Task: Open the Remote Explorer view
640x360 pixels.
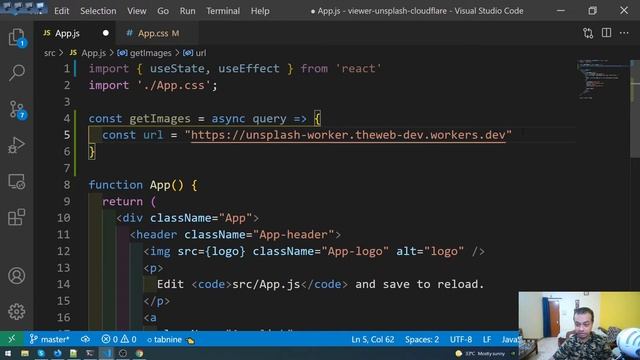Action: click(17, 181)
